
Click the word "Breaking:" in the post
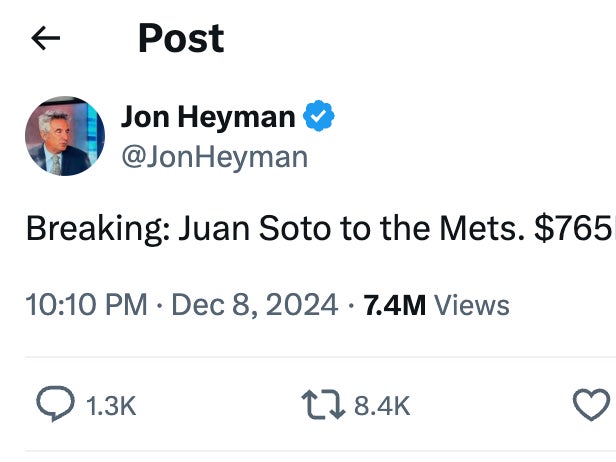coord(97,229)
